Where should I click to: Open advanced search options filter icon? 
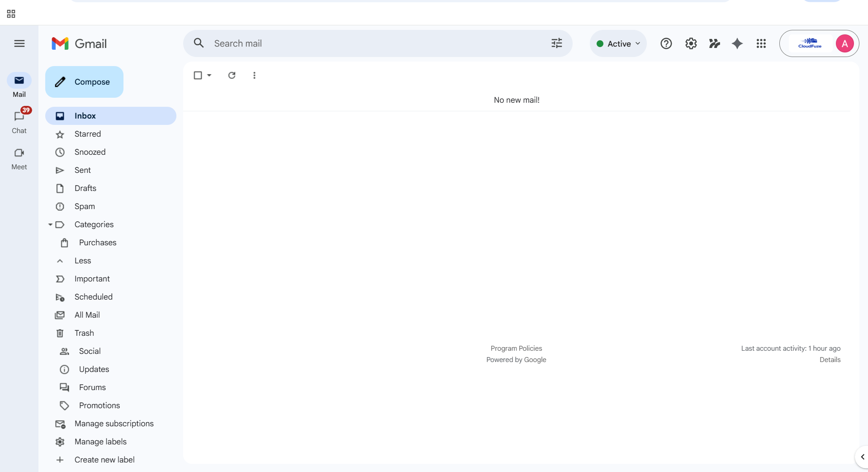(x=556, y=43)
